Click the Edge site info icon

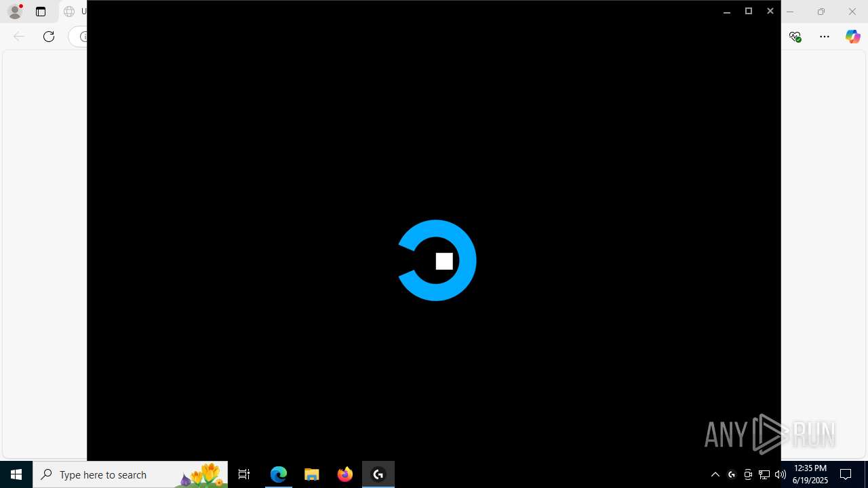click(x=83, y=37)
